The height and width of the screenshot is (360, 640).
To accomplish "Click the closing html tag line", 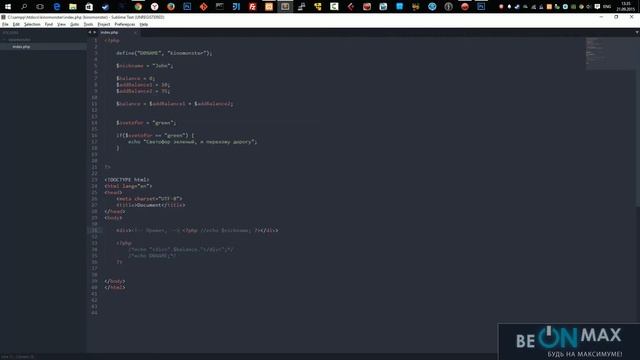I will click(115, 287).
